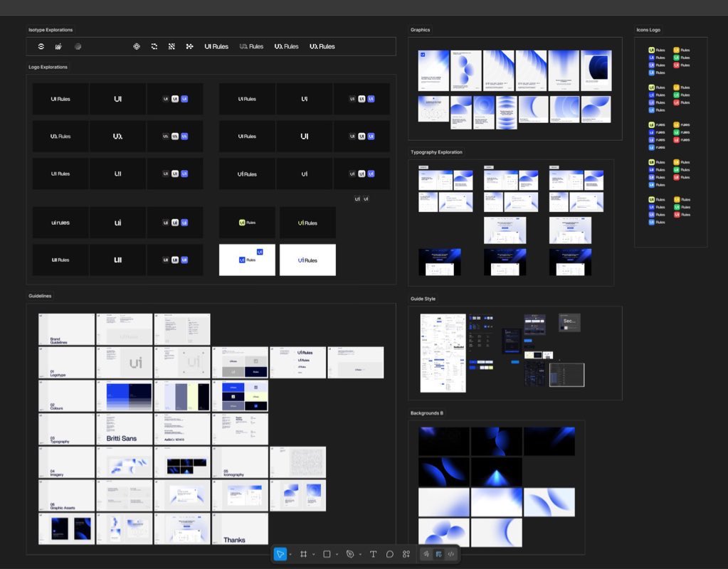This screenshot has width=728, height=569.
Task: Select the tall white style sheet in Guide Style
Action: click(x=443, y=353)
